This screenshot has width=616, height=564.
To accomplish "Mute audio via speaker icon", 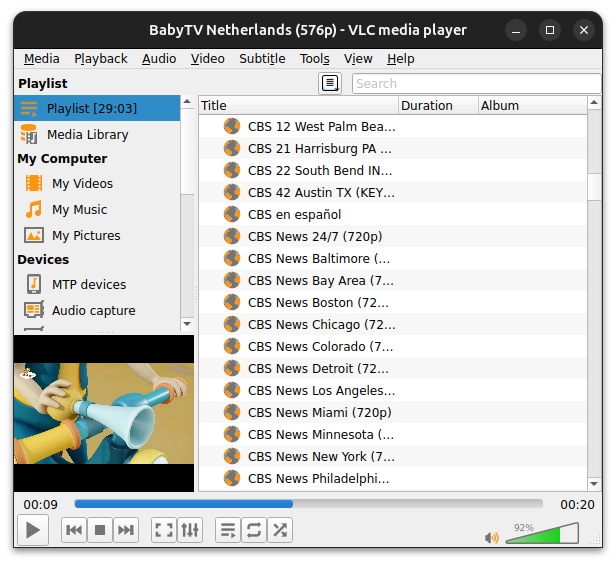I will coord(491,537).
